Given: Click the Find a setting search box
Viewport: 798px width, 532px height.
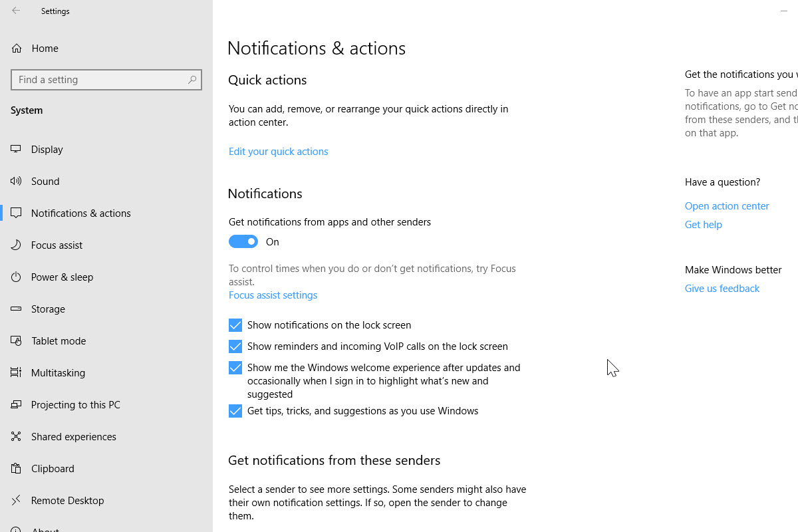Looking at the screenshot, I should (106, 80).
